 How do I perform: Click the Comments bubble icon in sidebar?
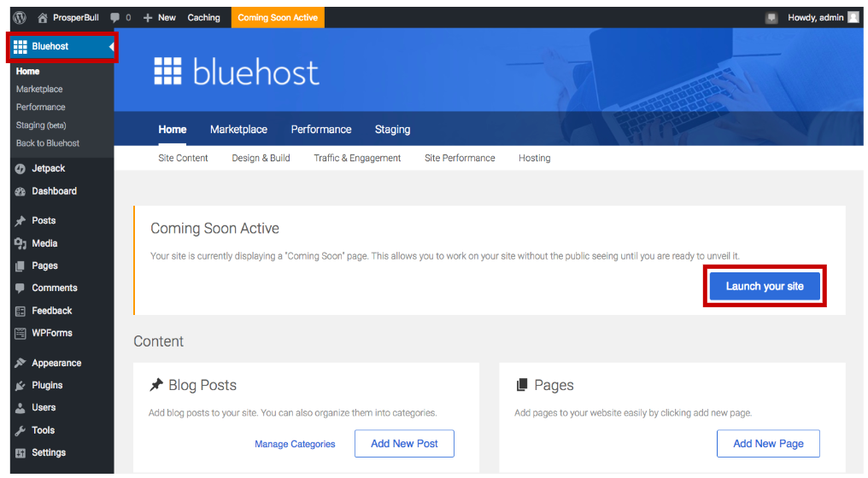21,289
